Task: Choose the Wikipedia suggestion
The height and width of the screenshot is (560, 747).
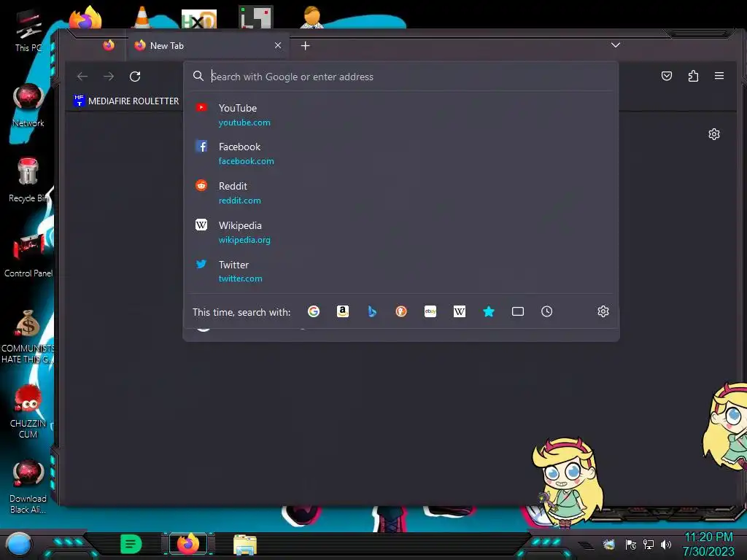Action: (400, 232)
